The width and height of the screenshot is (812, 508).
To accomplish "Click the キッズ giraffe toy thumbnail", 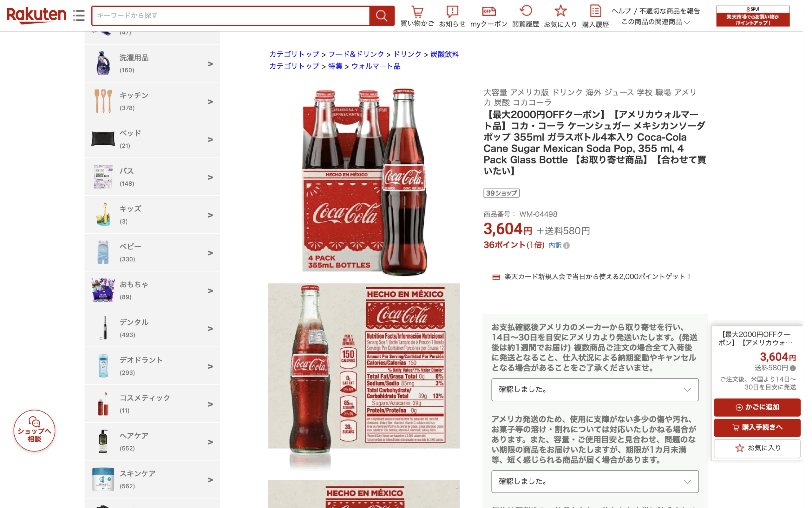I will coord(103,214).
